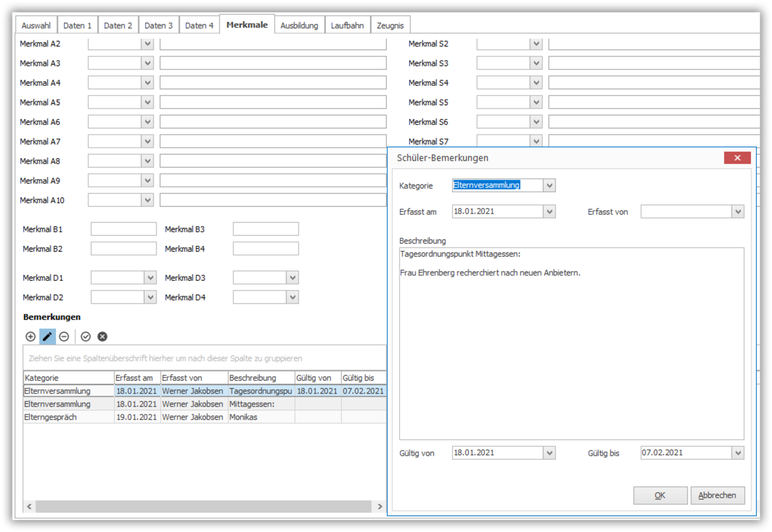The image size is (772, 532).
Task: Remove remark using the minus icon
Action: (64, 337)
